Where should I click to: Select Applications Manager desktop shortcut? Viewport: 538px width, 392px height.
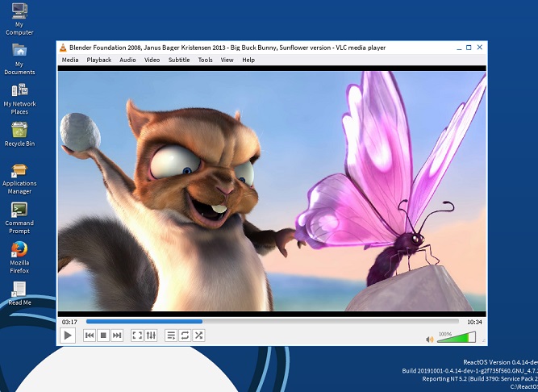click(19, 179)
